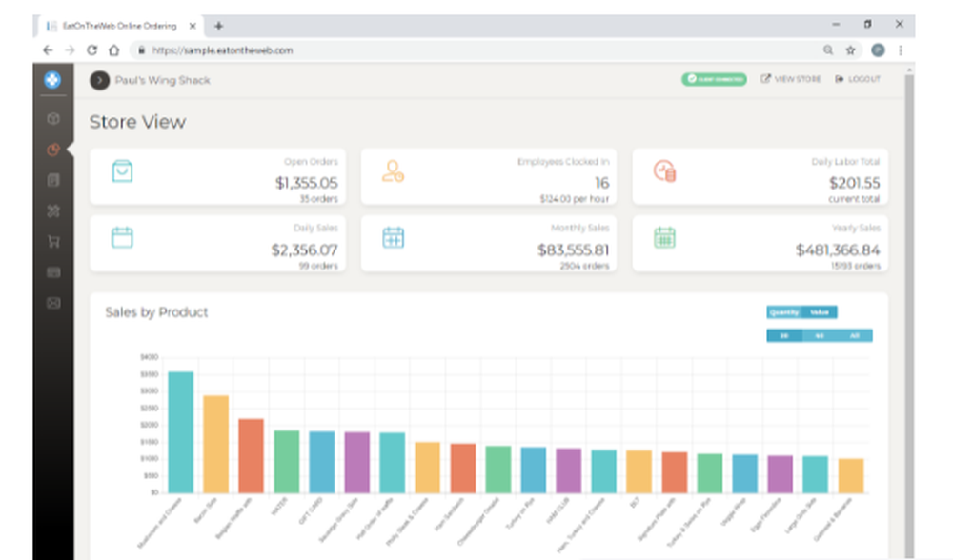Open the document list sidebar icon

pos(53,180)
